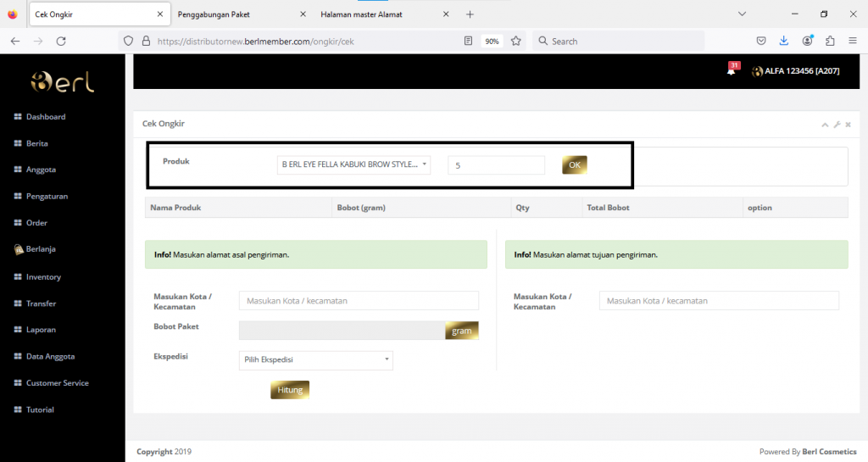The image size is (868, 462).
Task: Open the Pocket save icon
Action: [761, 41]
